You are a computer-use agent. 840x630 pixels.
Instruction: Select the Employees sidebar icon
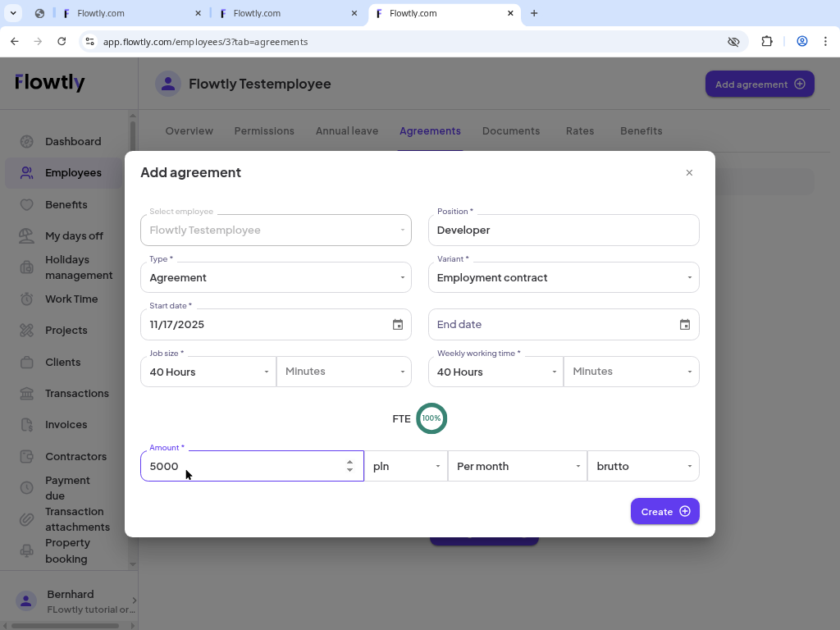click(x=25, y=172)
